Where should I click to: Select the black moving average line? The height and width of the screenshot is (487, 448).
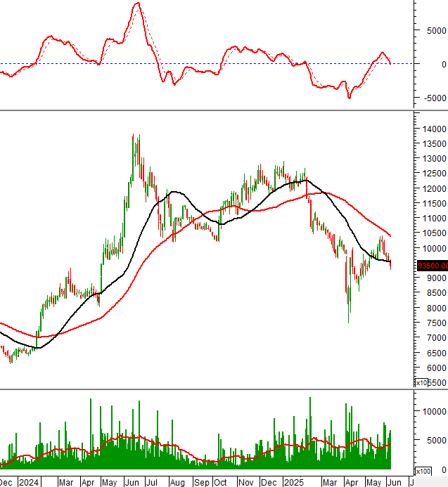coord(179,192)
